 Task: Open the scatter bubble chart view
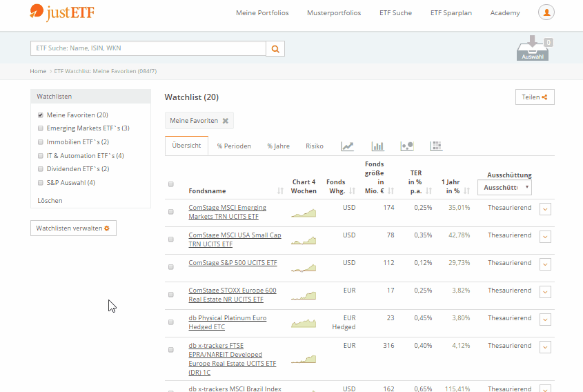[x=407, y=146]
